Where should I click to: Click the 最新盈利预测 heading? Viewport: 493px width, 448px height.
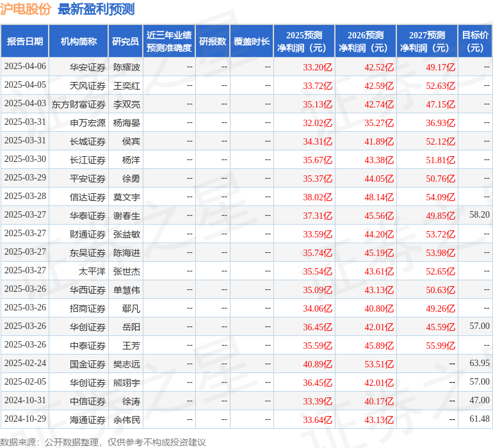click(x=96, y=9)
